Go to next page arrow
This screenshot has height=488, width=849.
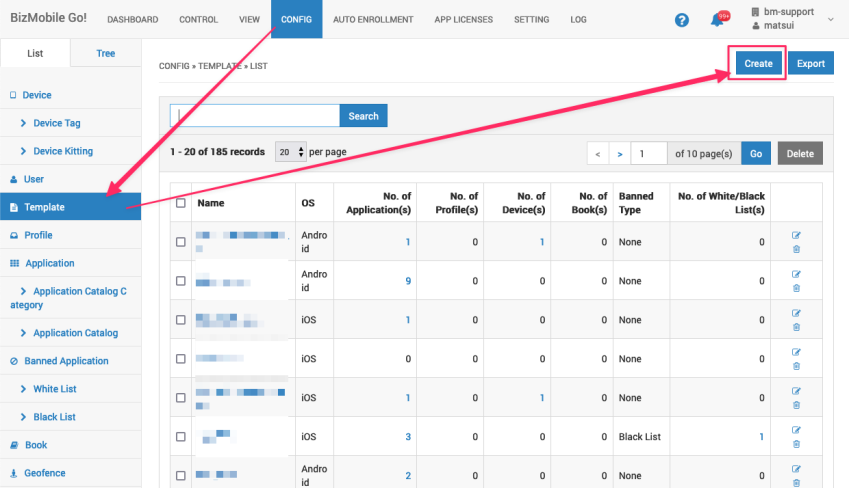620,154
